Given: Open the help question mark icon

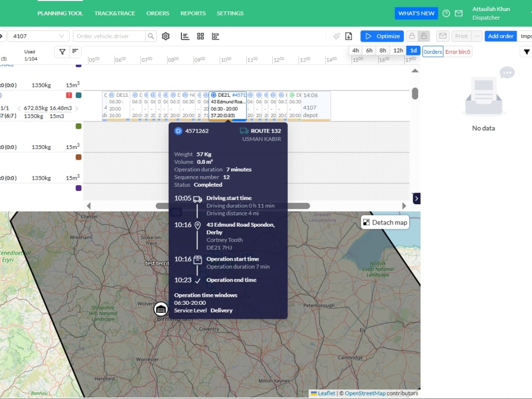Looking at the screenshot, I should click(x=446, y=13).
